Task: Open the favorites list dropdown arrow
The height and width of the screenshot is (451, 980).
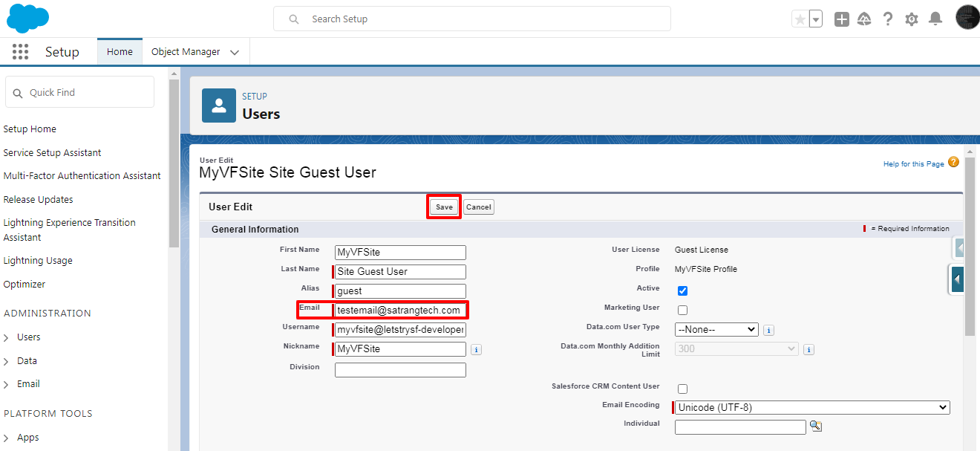Action: tap(815, 19)
